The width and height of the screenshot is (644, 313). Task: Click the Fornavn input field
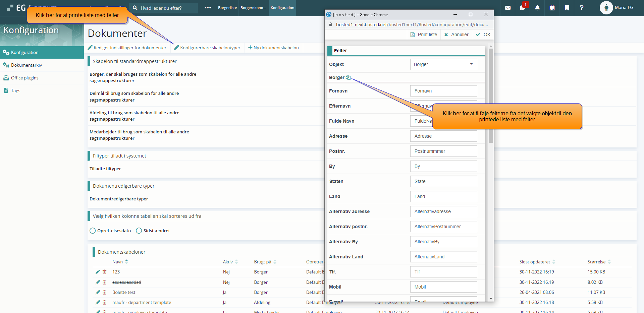(x=443, y=91)
